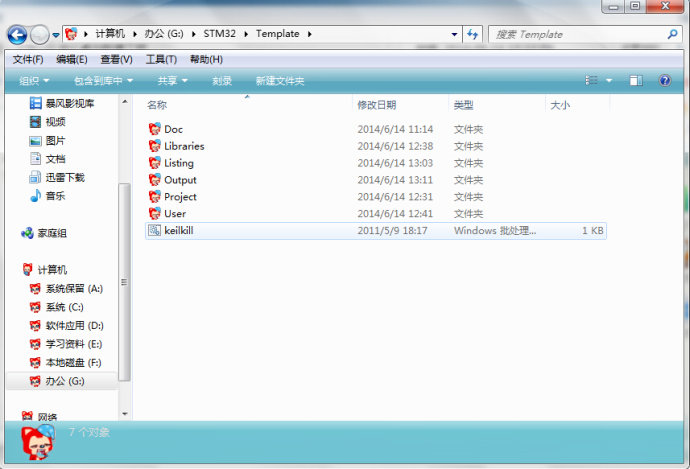This screenshot has height=469, width=690.
Task: Open the 工具(T) menu
Action: [161, 59]
